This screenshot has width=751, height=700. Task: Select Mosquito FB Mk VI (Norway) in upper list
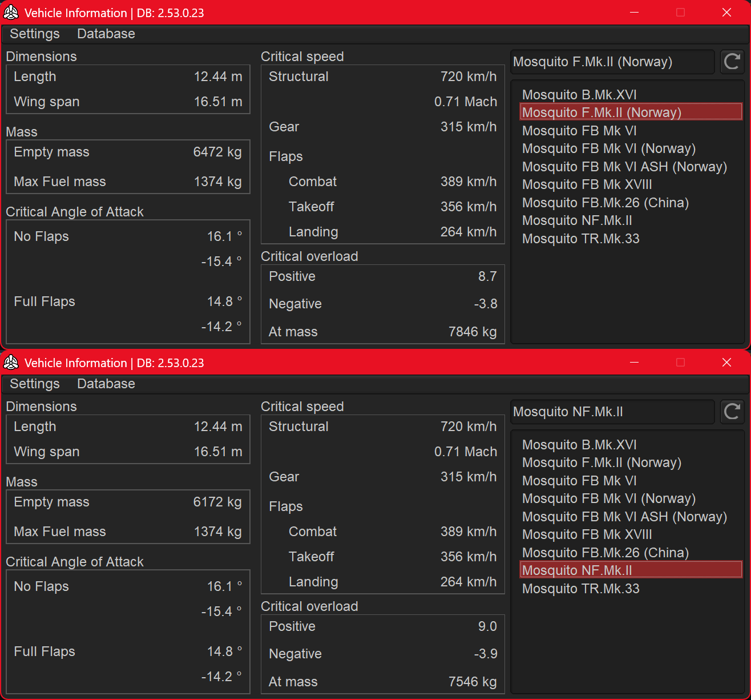[x=631, y=148]
